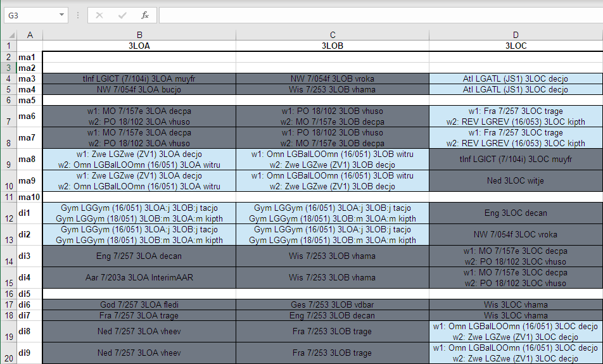Click cell 'NW 7/054f 3LOC vroka'
This screenshot has width=603, height=364.
click(516, 235)
